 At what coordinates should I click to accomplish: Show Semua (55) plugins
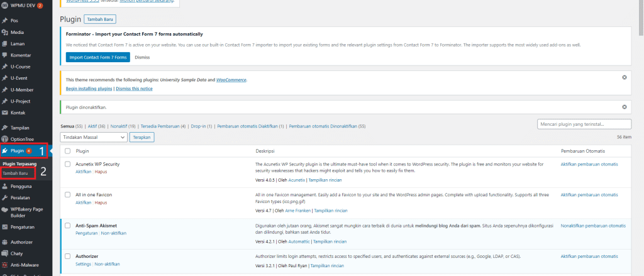pos(72,126)
